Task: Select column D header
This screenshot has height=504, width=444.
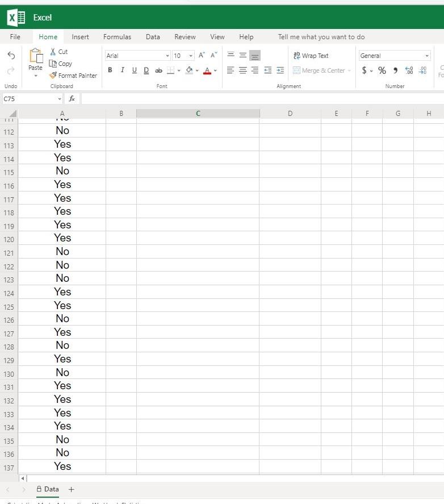Action: click(290, 114)
